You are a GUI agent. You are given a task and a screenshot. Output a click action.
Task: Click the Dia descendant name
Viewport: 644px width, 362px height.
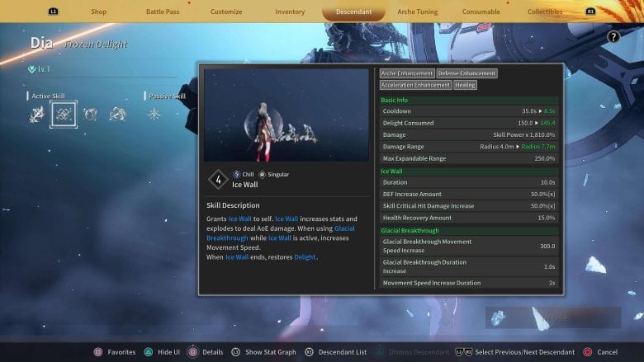click(x=41, y=43)
